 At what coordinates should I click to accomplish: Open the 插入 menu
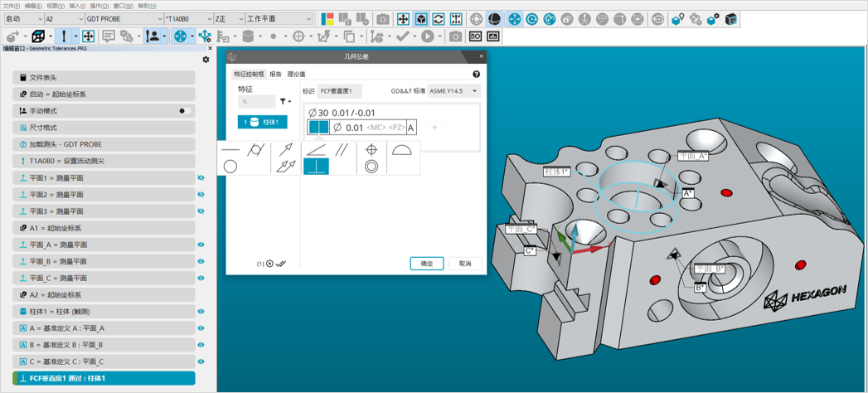coord(76,6)
